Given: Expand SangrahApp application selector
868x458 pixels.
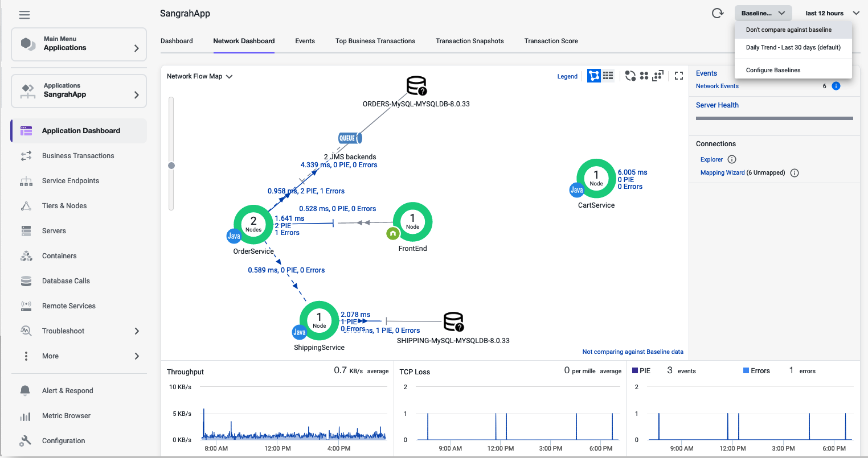Looking at the screenshot, I should [79, 90].
